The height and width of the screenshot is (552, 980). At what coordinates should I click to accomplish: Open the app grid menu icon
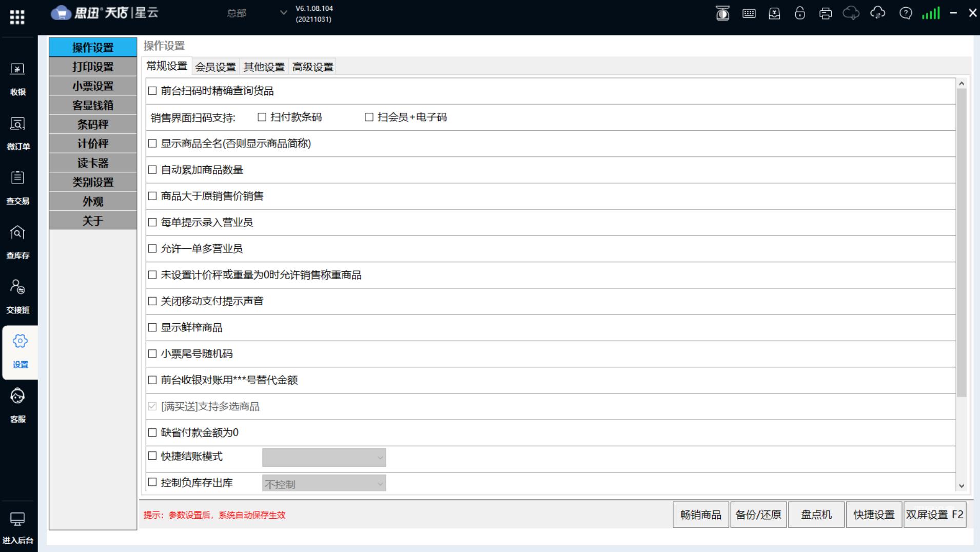(x=17, y=17)
